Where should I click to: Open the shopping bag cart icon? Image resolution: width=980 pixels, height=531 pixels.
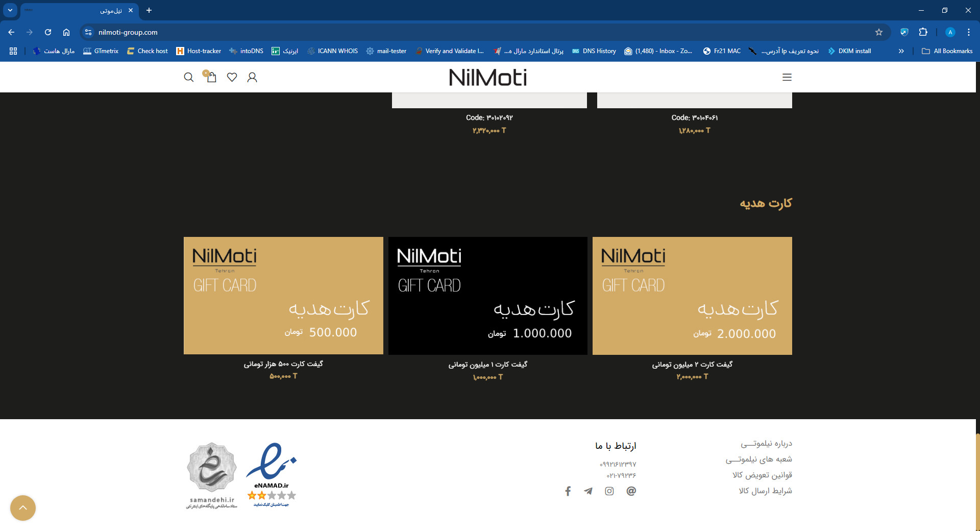[210, 77]
